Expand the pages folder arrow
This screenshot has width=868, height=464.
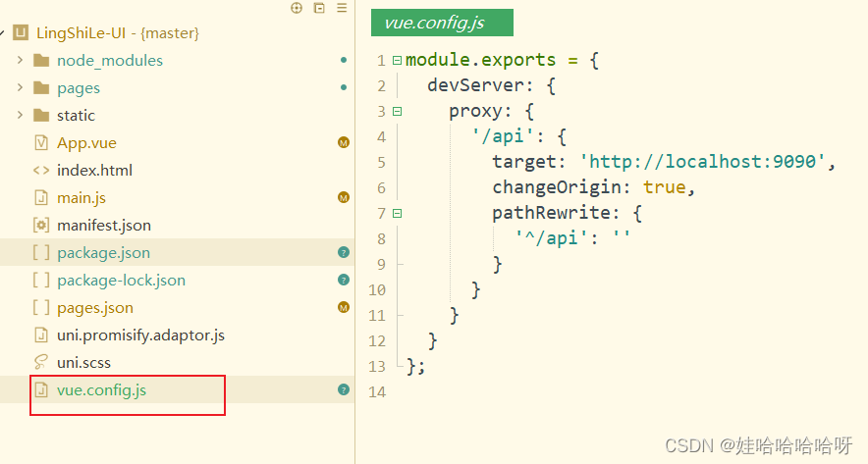point(20,87)
